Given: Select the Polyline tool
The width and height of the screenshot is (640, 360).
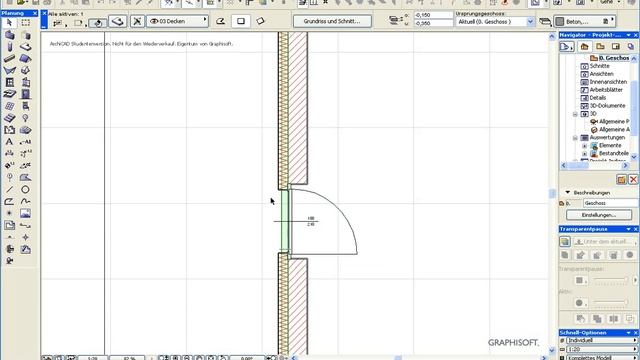Looking at the screenshot, I should click(x=9, y=202).
